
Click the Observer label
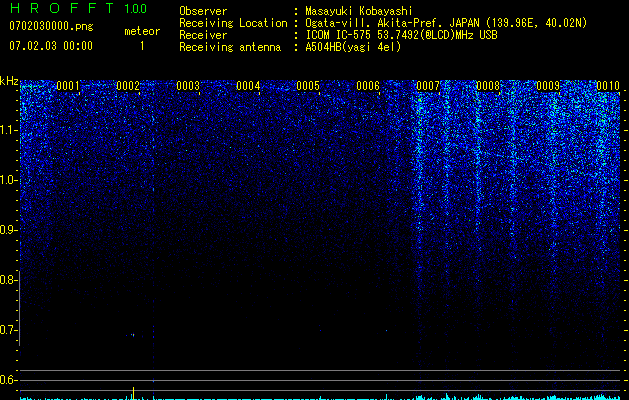203,11
